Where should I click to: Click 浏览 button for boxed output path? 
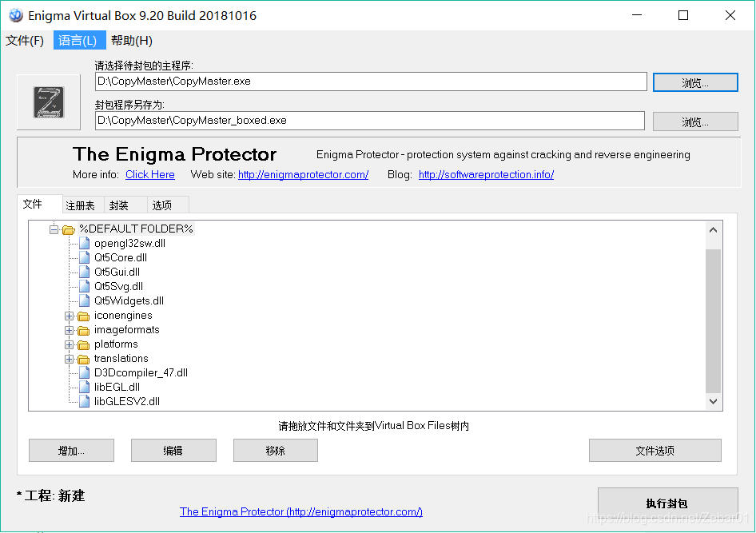point(695,122)
